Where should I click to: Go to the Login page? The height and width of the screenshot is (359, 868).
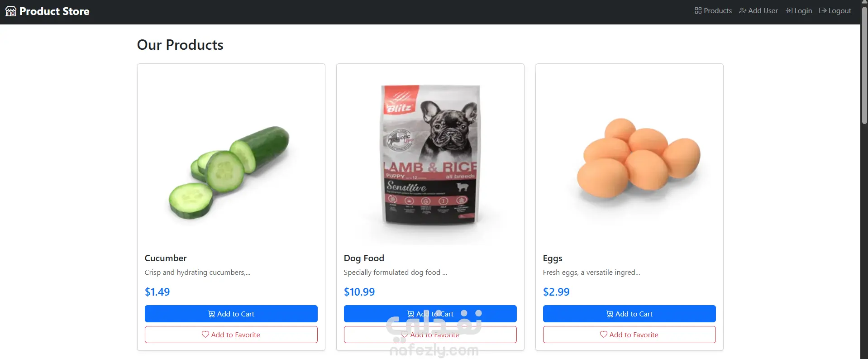(799, 10)
